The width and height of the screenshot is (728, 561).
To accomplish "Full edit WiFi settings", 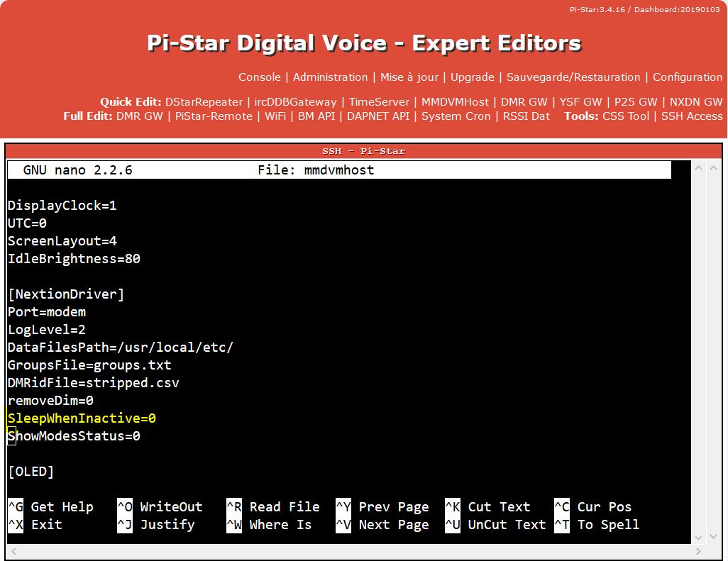I will [x=275, y=116].
